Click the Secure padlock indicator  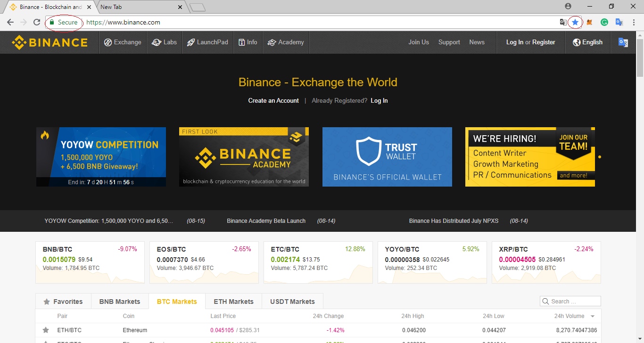[x=63, y=22]
